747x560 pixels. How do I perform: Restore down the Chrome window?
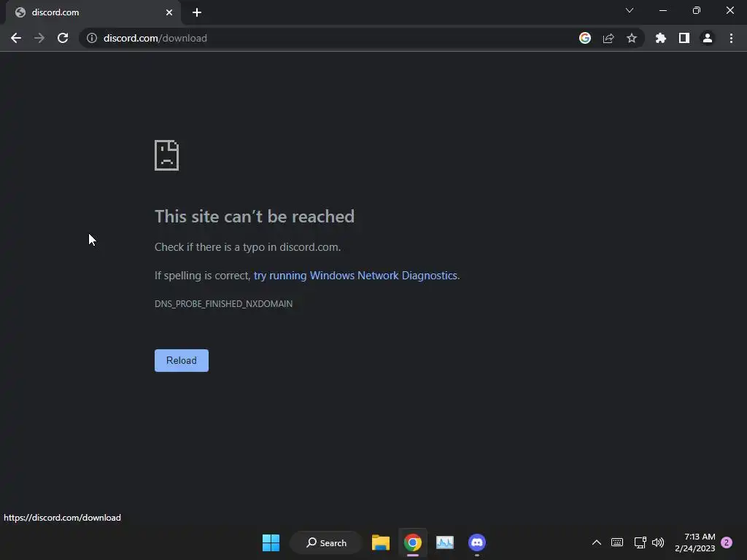pos(697,10)
